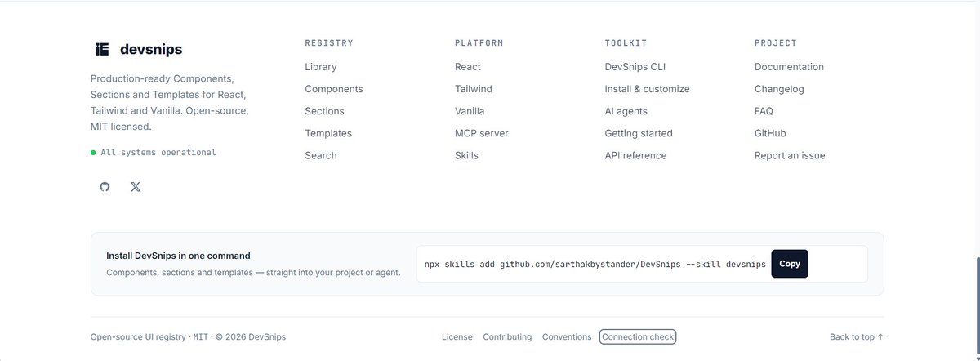Open the Library link
The image size is (980, 361).
(x=321, y=67)
